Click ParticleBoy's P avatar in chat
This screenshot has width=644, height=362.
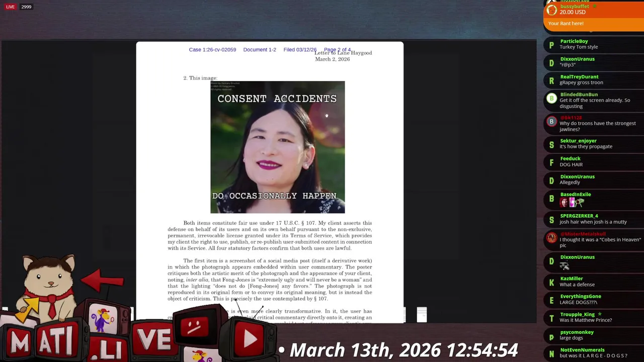point(551,45)
